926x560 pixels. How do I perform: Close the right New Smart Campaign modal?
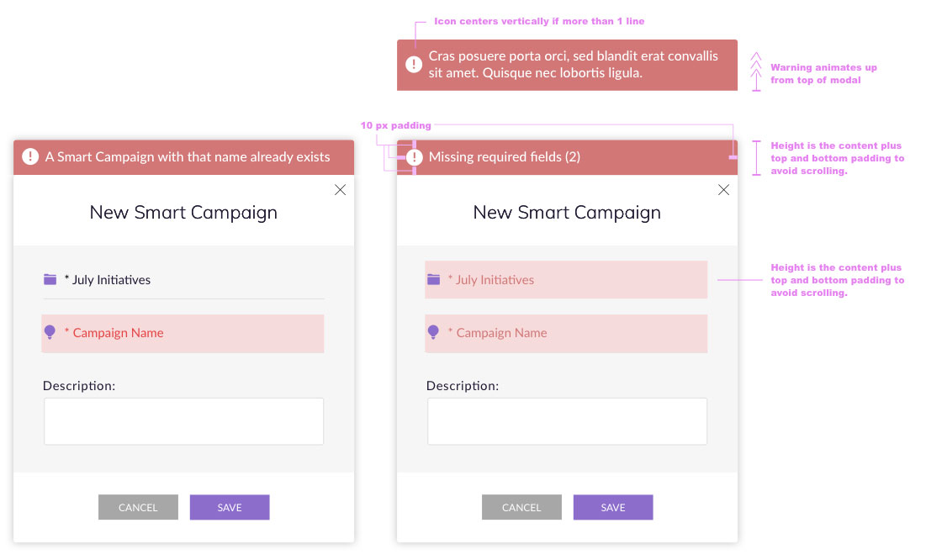pos(723,190)
